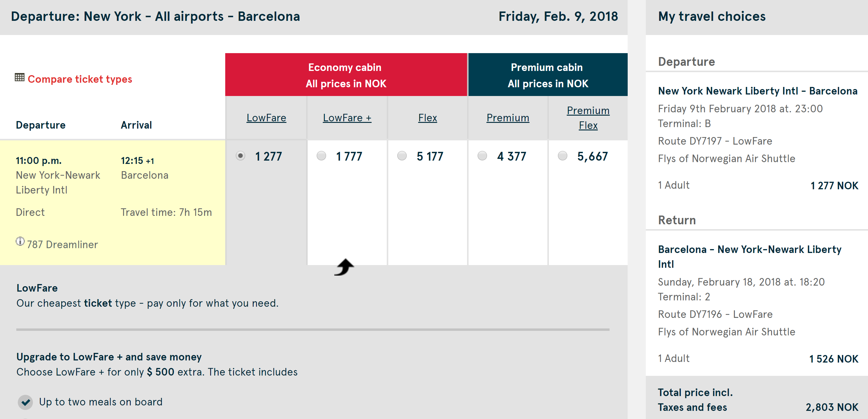Open the Premium Flex ticket link
This screenshot has width=868, height=419.
588,118
